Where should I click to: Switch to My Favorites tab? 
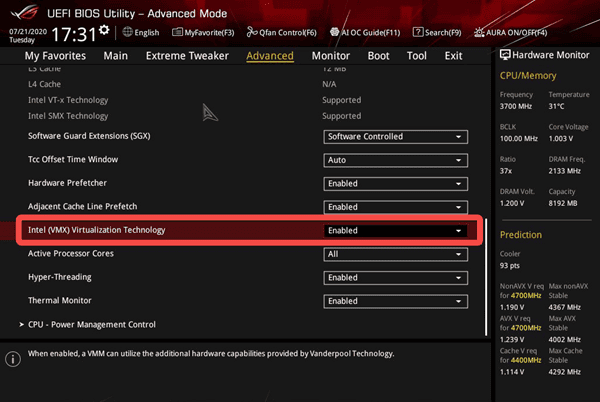55,56
